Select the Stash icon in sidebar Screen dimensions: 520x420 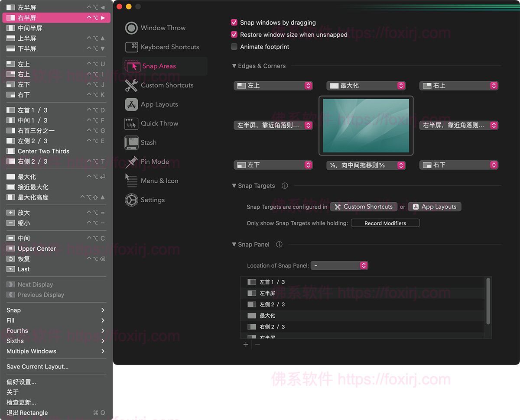[x=131, y=142]
